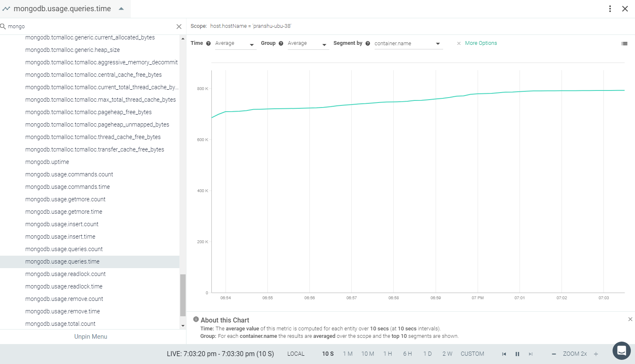Click the line chart icon by title
Screen dimensions: 635x364
click(6, 9)
